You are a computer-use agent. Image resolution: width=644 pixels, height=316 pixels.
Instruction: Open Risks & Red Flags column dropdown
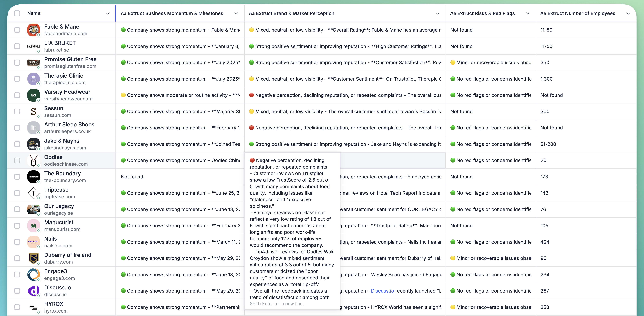pyautogui.click(x=528, y=13)
